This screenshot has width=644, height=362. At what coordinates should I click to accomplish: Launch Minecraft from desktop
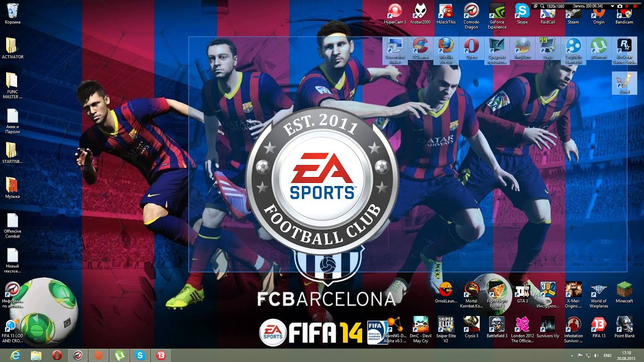pos(624,293)
